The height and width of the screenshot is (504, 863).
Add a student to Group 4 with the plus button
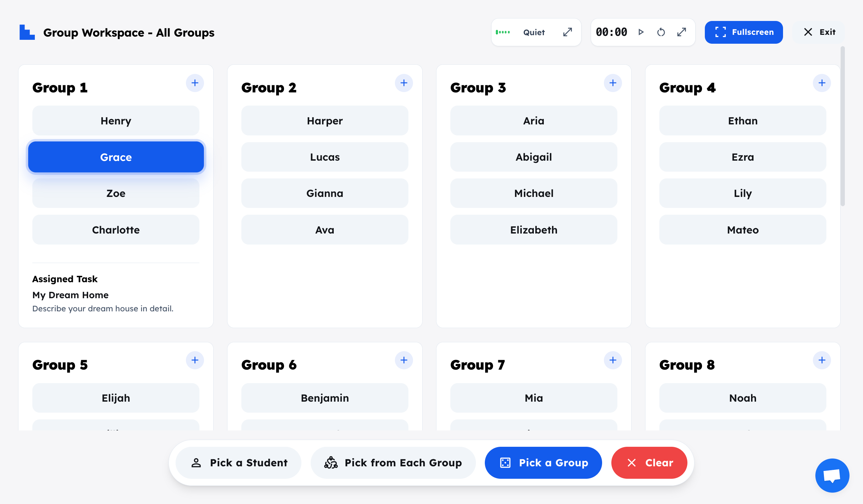click(x=822, y=83)
